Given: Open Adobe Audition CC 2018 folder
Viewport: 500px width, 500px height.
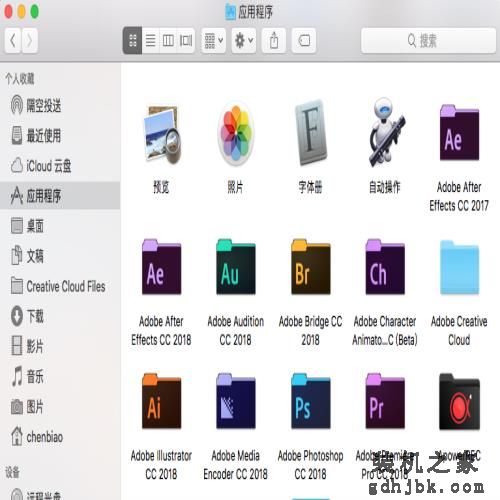Looking at the screenshot, I should coord(236,267).
